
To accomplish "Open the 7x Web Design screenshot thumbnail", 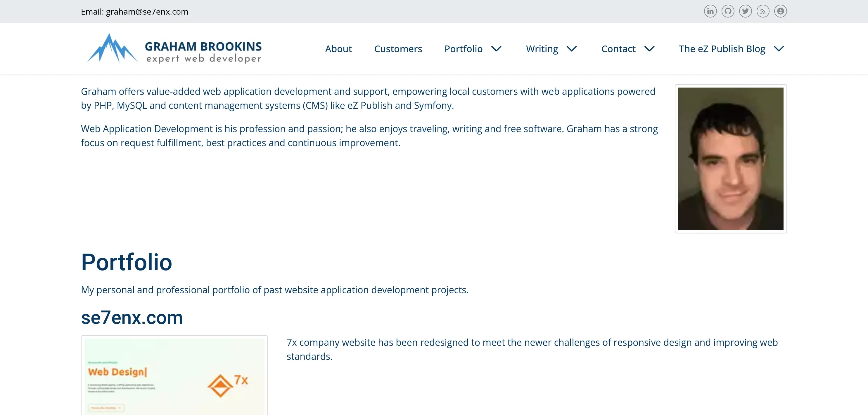I will pos(174,375).
